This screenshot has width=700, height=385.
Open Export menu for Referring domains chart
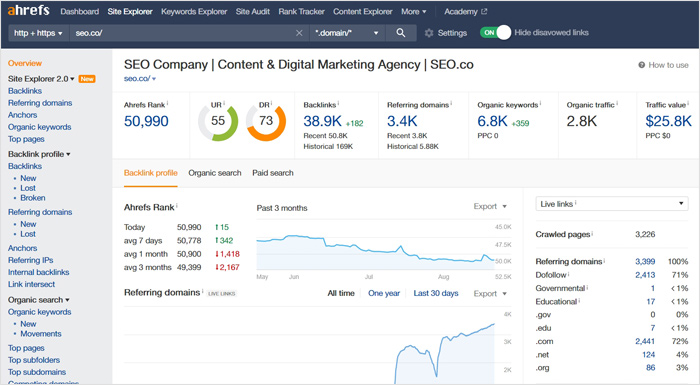click(490, 293)
